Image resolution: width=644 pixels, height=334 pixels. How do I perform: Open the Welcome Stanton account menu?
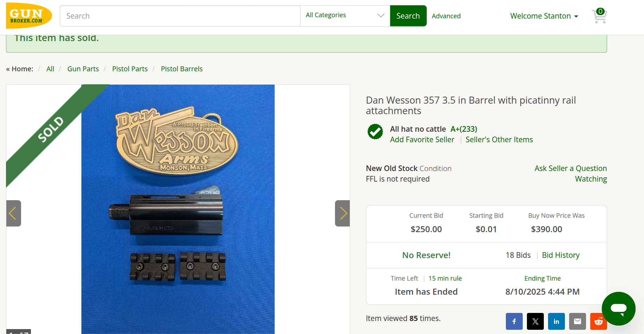(544, 16)
